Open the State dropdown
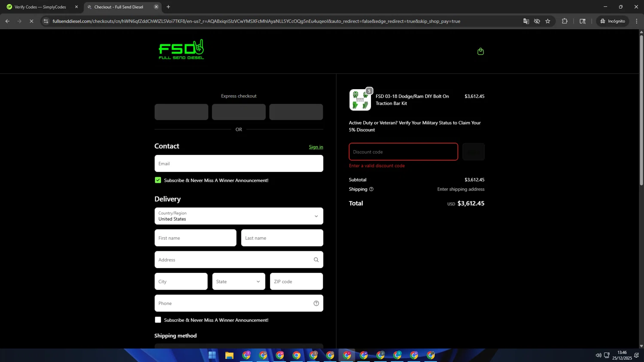 point(239,281)
